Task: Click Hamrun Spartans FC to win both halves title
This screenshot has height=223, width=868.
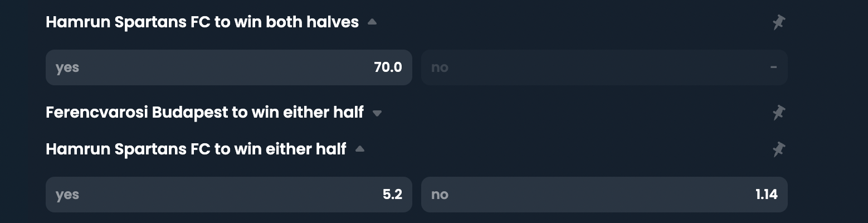Action: [202, 22]
